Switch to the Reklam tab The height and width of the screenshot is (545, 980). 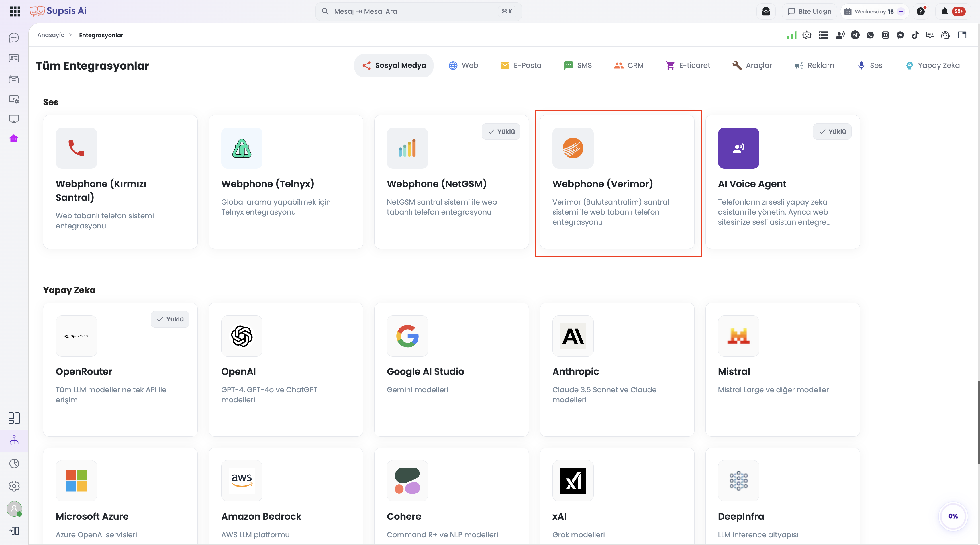coord(814,65)
